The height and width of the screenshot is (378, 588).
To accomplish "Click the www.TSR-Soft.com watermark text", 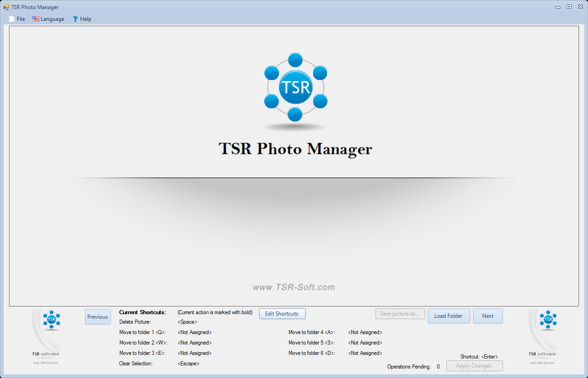I will point(294,287).
